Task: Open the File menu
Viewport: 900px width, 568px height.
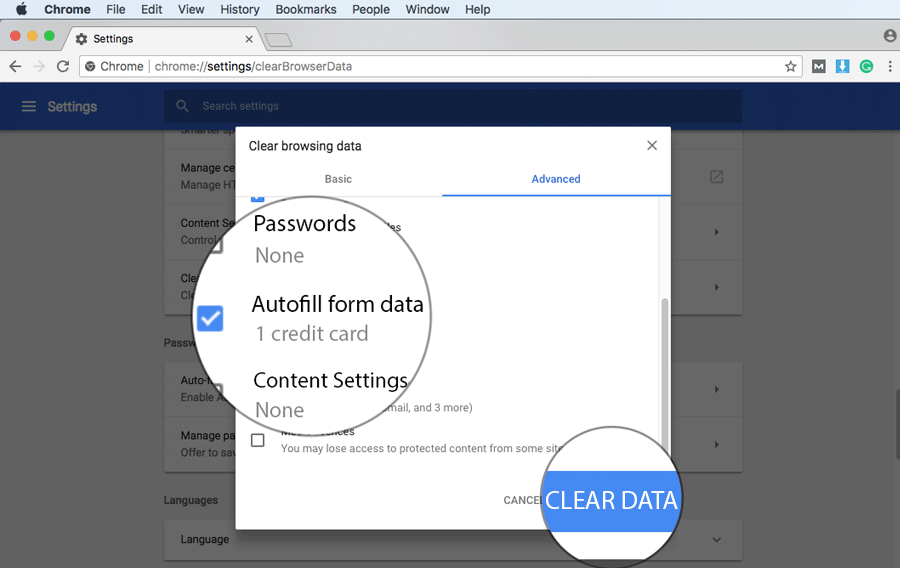Action: point(115,9)
